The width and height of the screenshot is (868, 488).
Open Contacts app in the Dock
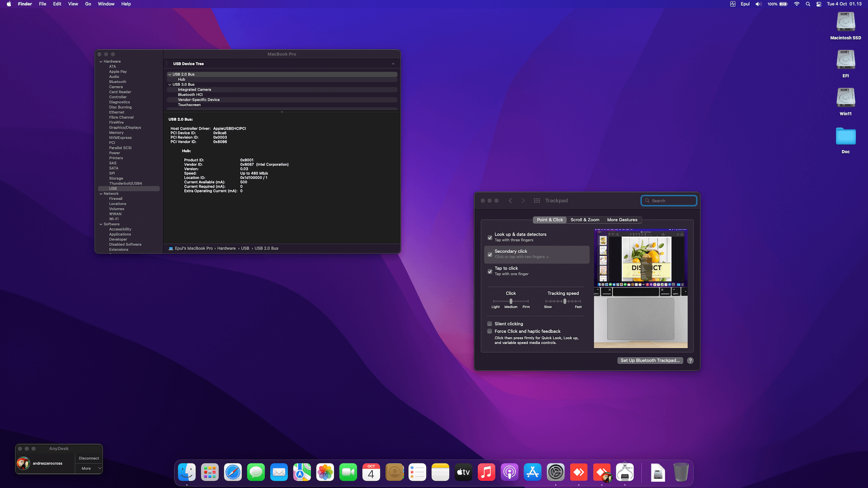coord(394,473)
